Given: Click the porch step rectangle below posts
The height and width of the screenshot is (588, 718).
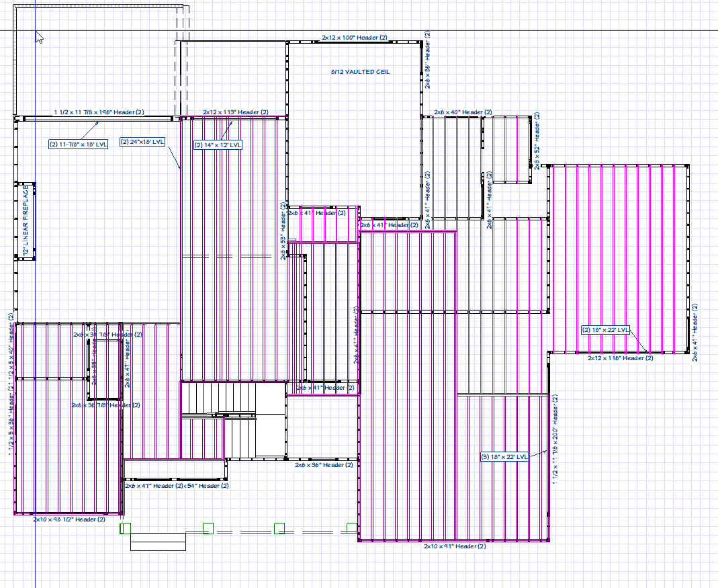Looking at the screenshot, I should tap(158, 541).
